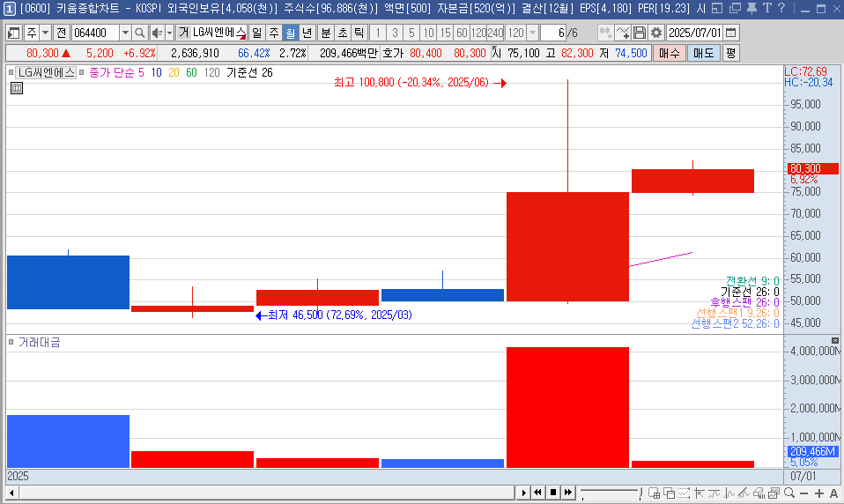Switch to tick '틱' chart
Image resolution: width=844 pixels, height=504 pixels.
pyautogui.click(x=359, y=33)
